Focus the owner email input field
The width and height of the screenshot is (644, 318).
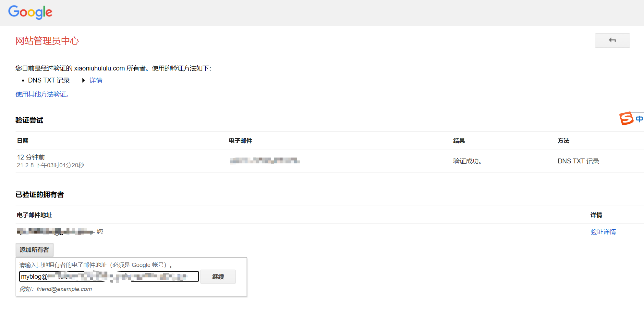click(109, 276)
